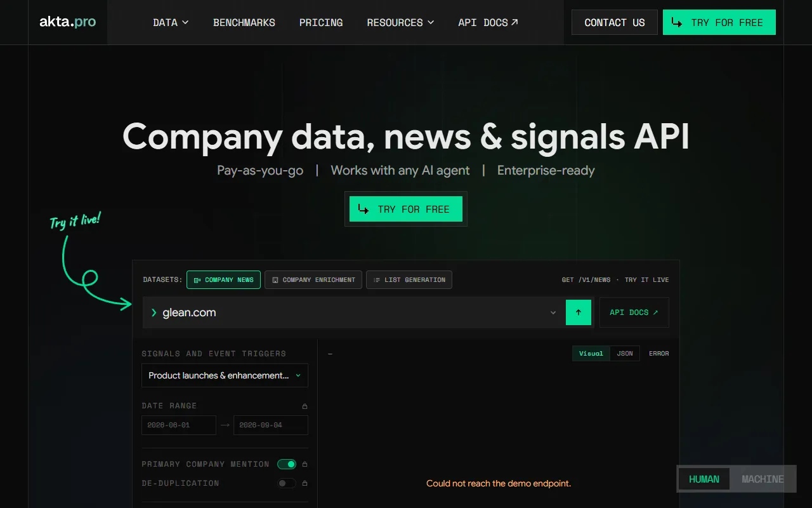
Task: Open the Pricing page
Action: tap(321, 22)
